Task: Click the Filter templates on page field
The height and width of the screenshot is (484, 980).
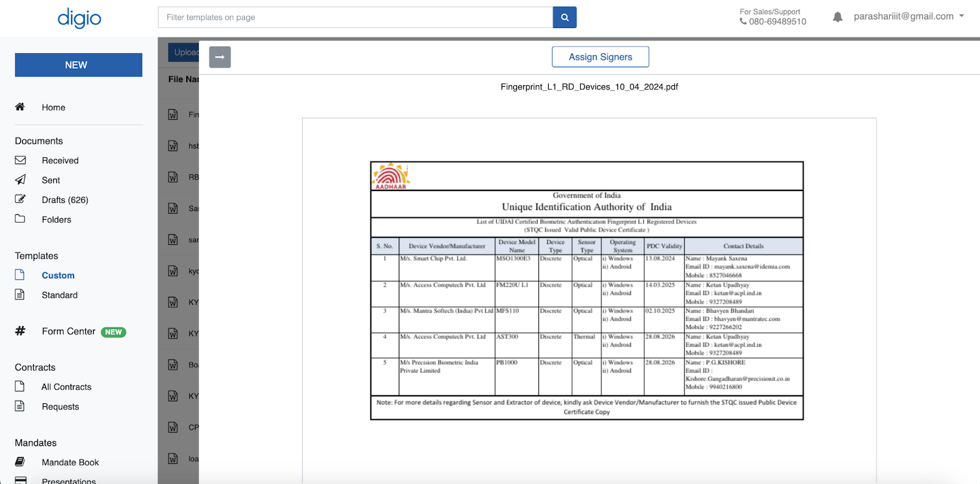Action: pos(355,18)
